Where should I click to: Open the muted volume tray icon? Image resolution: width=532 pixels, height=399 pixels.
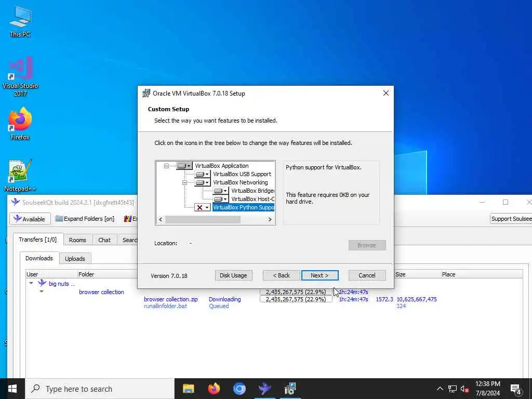[x=464, y=389]
